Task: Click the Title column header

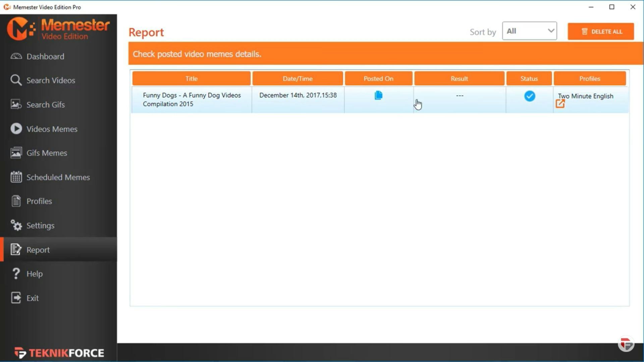Action: (191, 78)
